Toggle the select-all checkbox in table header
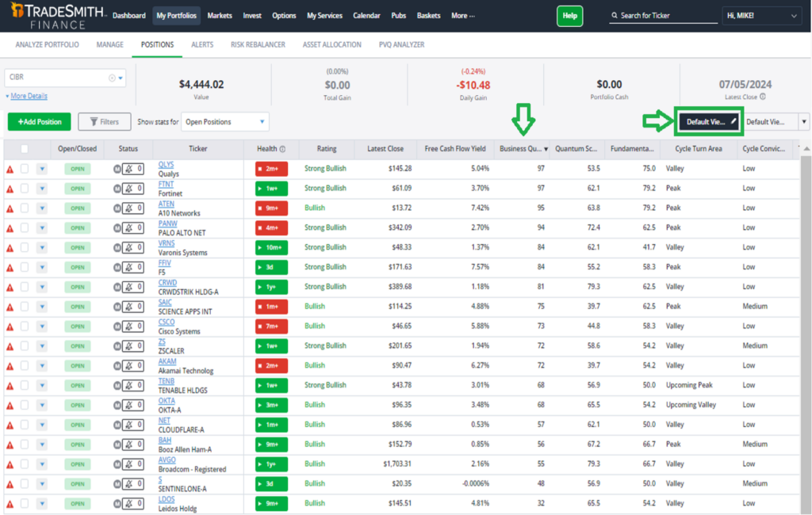The height and width of the screenshot is (515, 812). [x=25, y=149]
